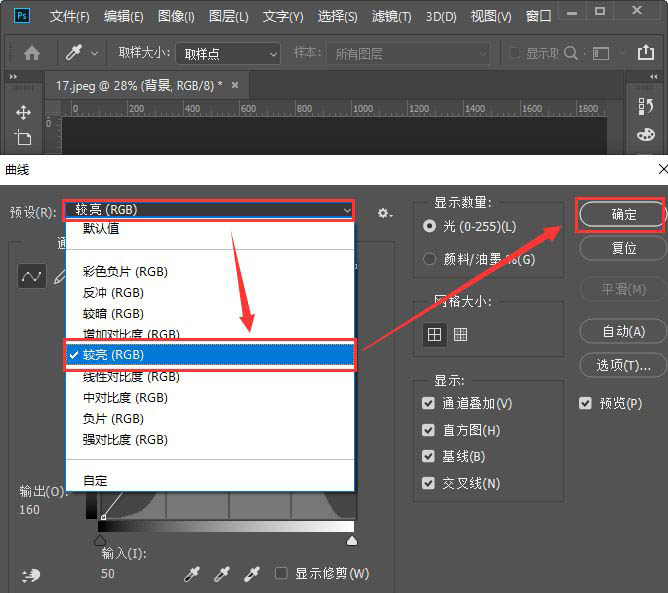This screenshot has width=668, height=593.
Task: Select Pigment/Ink % radio option
Action: coord(429,259)
